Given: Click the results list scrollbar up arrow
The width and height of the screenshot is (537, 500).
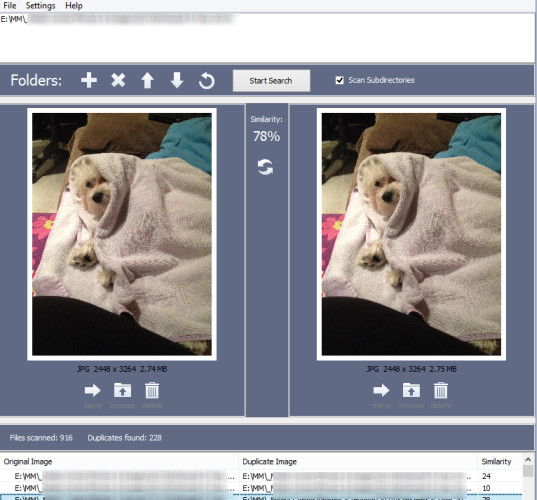Looking at the screenshot, I should [528, 460].
